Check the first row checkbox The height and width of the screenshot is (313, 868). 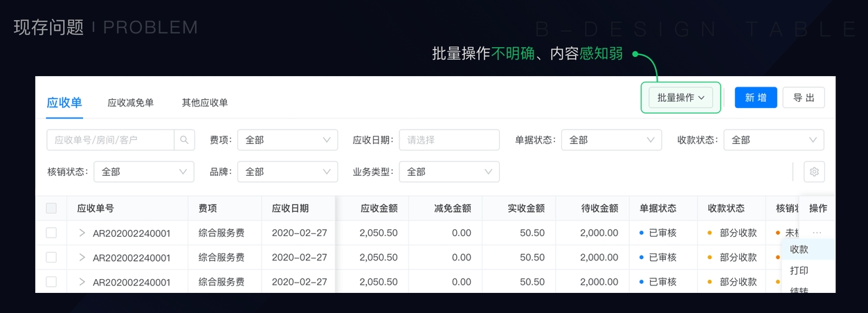pyautogui.click(x=51, y=233)
